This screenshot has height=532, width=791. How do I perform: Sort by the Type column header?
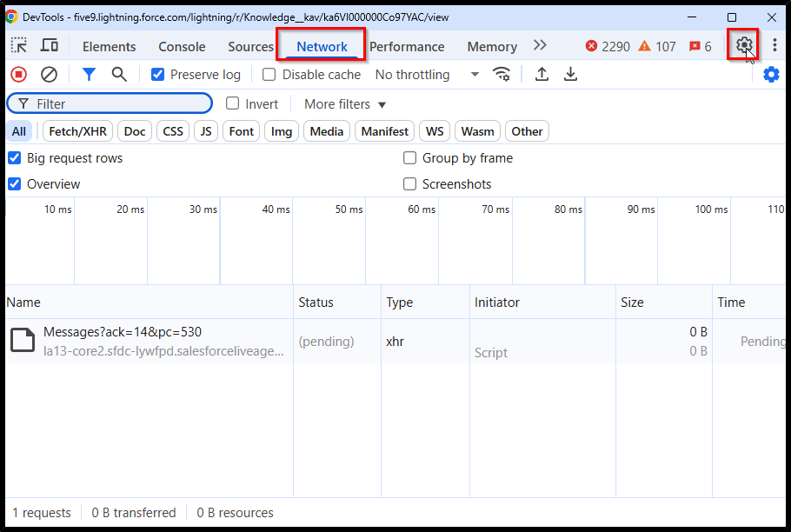[x=425, y=302]
